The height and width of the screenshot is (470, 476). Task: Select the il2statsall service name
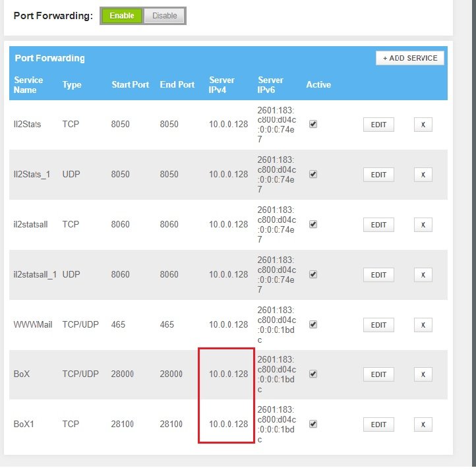[30, 224]
